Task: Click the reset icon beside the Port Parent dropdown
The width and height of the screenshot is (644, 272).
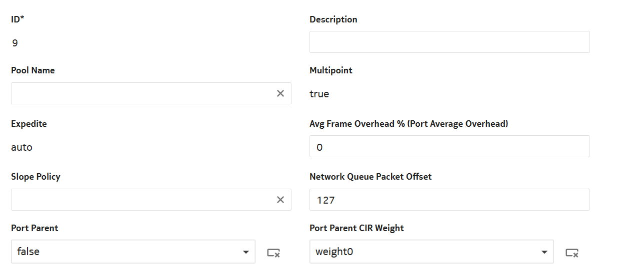Action: pos(273,253)
